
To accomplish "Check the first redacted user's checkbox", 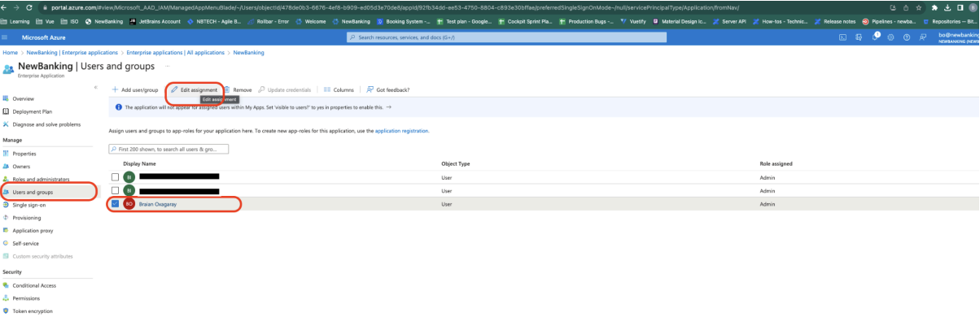I will (x=115, y=176).
